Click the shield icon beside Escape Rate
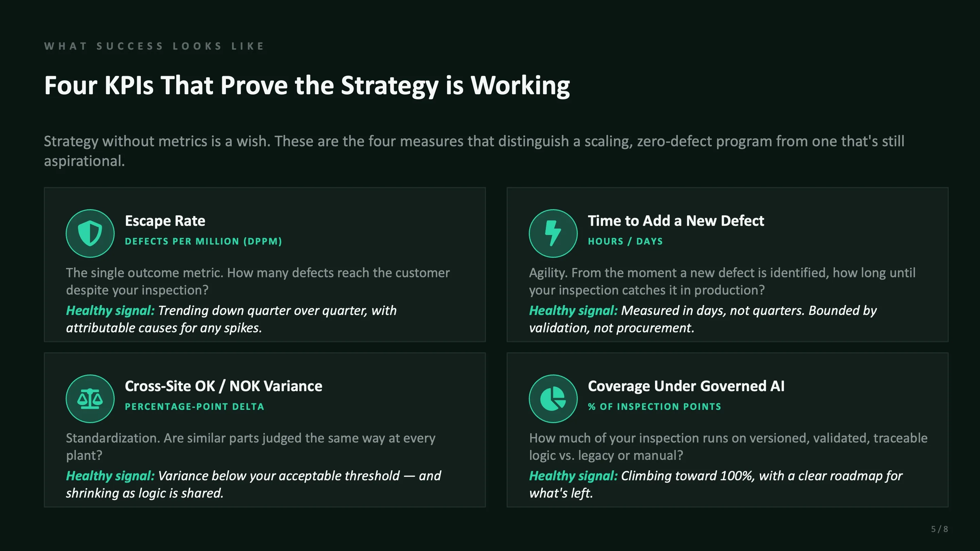The width and height of the screenshot is (980, 551). tap(90, 233)
